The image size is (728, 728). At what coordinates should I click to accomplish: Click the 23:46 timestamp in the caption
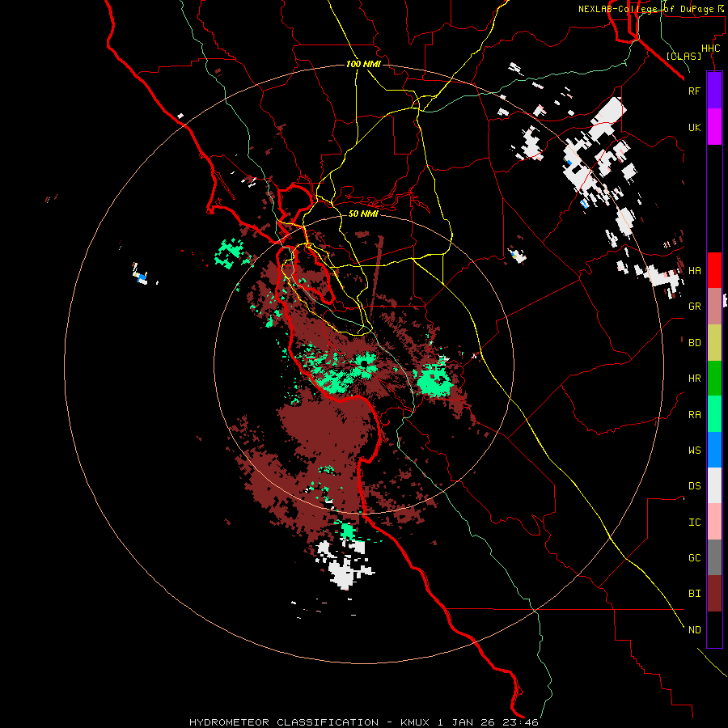pos(522,722)
